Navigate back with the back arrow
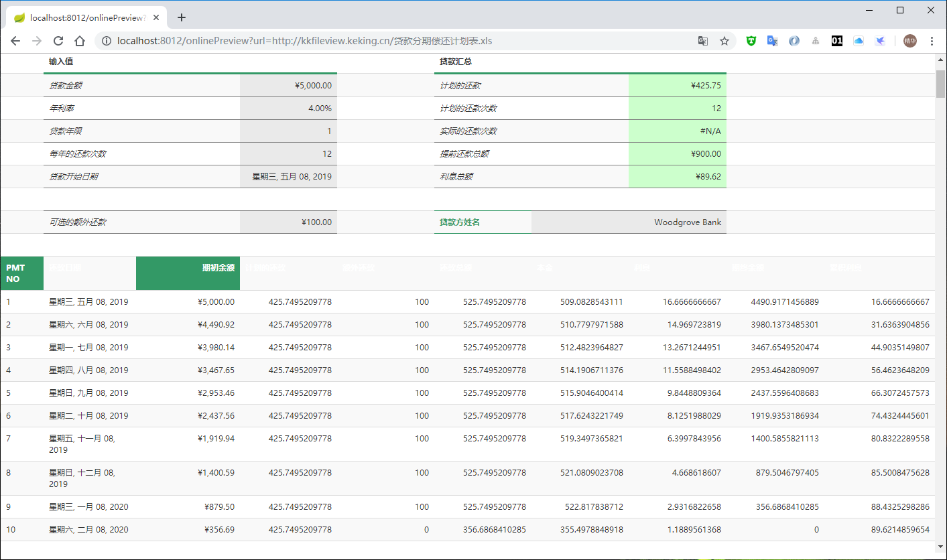This screenshot has width=947, height=560. click(x=15, y=41)
